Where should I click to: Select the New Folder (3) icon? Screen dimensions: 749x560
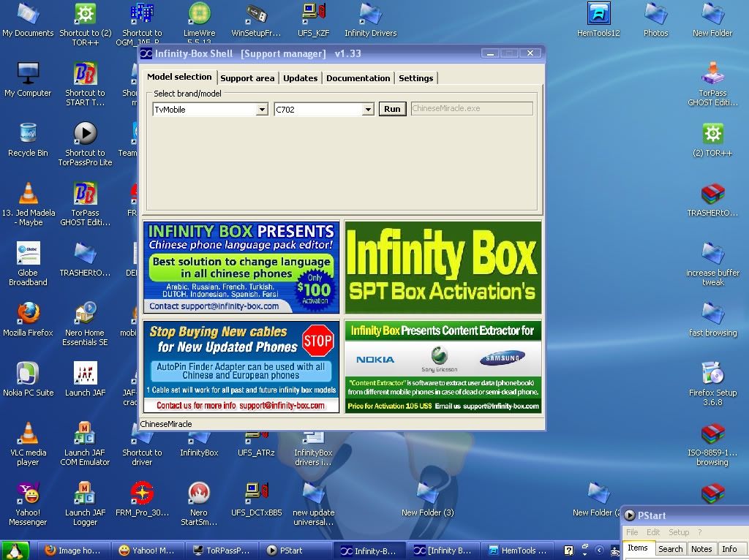(x=427, y=499)
